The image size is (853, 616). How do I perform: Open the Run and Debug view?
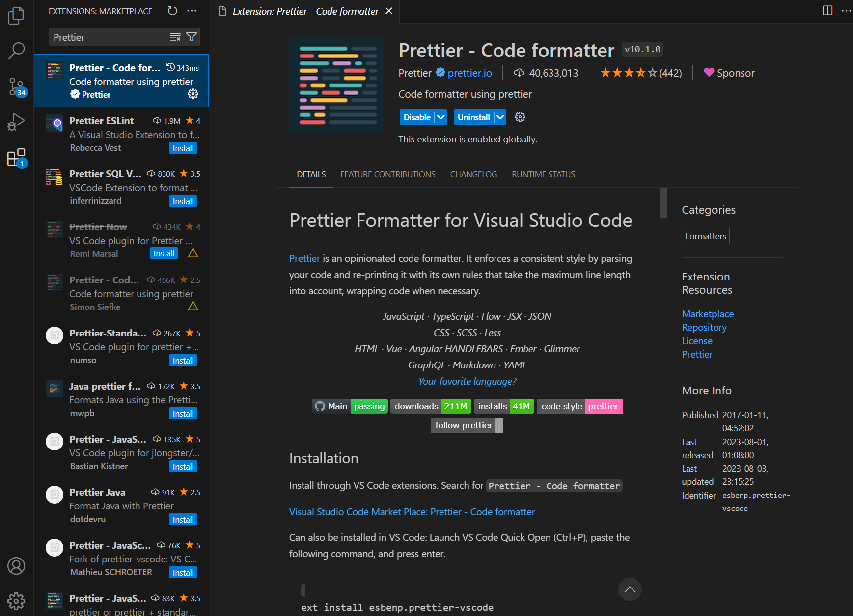[16, 122]
